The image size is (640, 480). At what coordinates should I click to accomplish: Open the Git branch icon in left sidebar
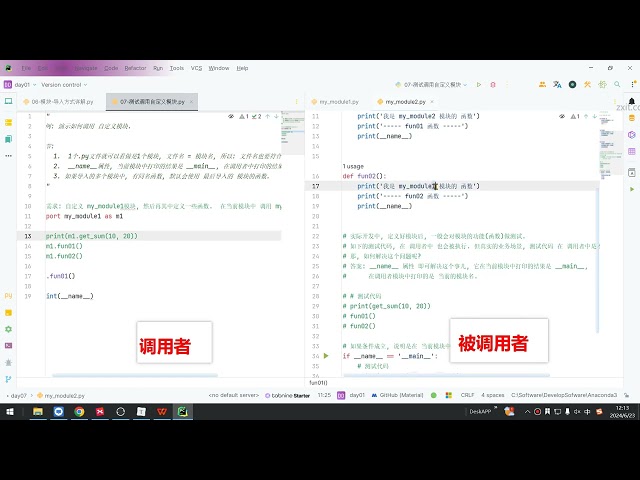click(9, 379)
